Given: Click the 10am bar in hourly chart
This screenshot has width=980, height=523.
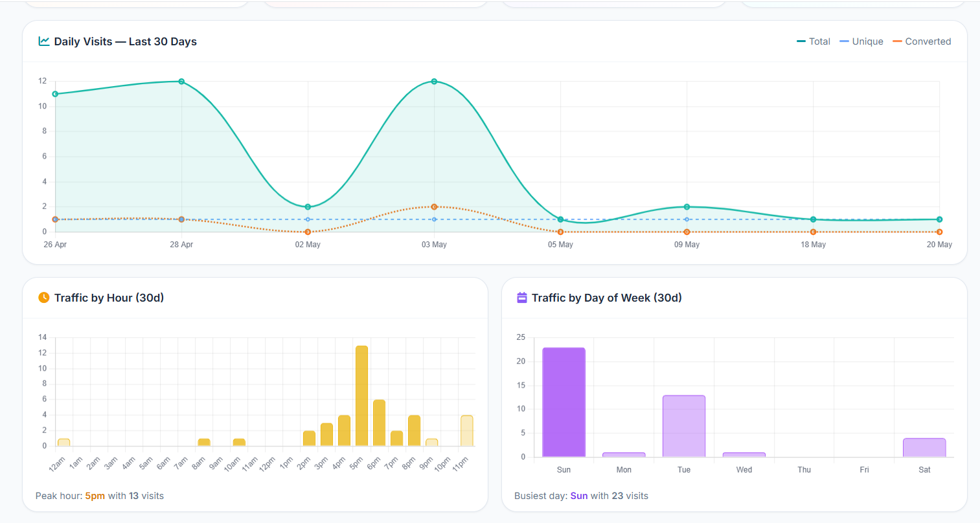Looking at the screenshot, I should 239,443.
